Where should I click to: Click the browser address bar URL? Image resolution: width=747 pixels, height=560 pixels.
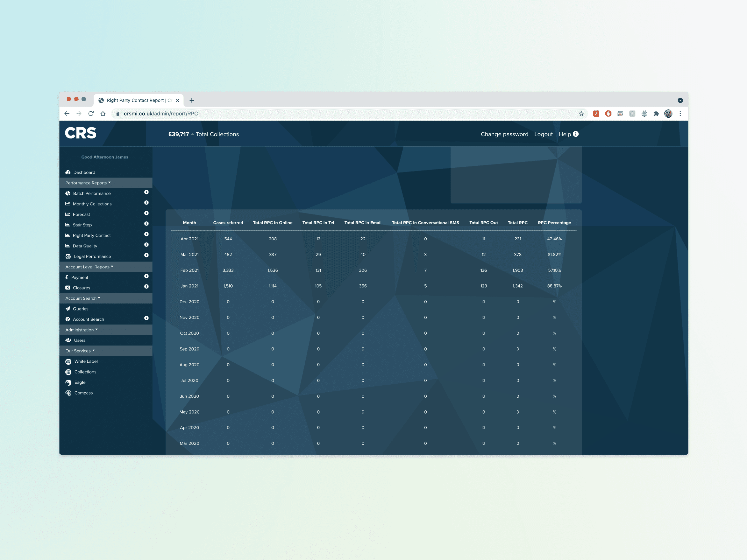click(161, 114)
